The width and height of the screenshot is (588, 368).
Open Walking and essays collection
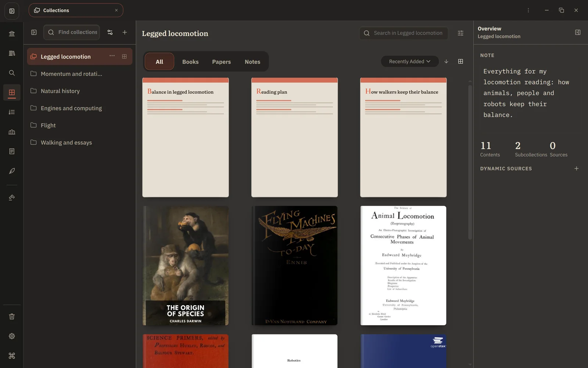tap(79, 143)
